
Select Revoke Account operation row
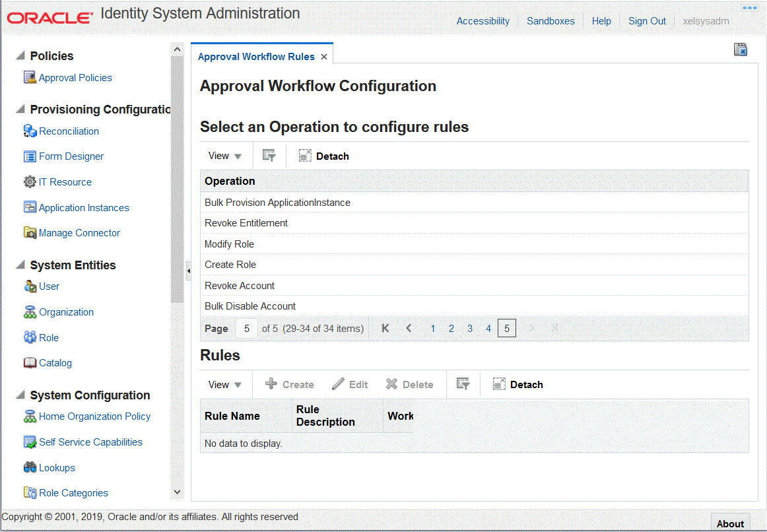[x=474, y=286]
